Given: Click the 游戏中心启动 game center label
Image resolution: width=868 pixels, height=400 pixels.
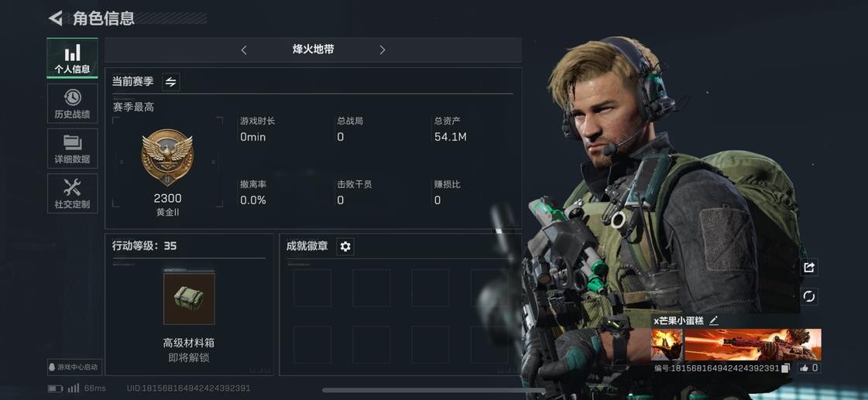Looking at the screenshot, I should [74, 367].
